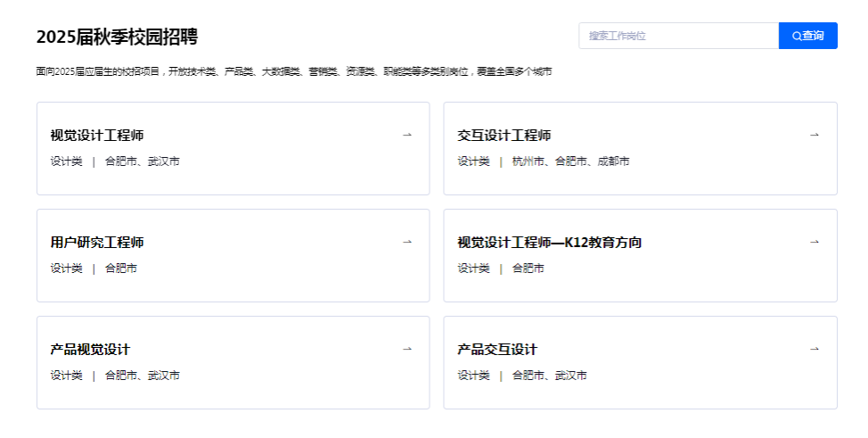Click the arrow on the K12教育方向 card
The image size is (868, 438).
pyautogui.click(x=814, y=242)
